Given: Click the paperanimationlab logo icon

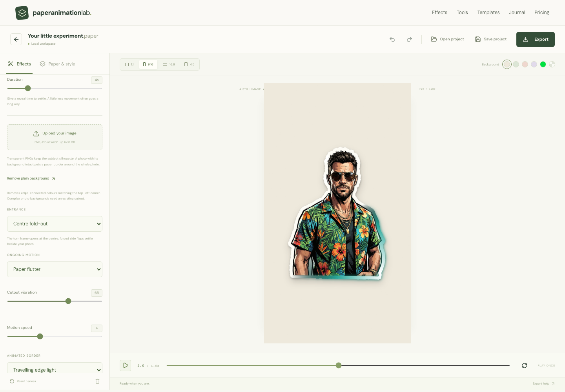Looking at the screenshot, I should click(22, 13).
